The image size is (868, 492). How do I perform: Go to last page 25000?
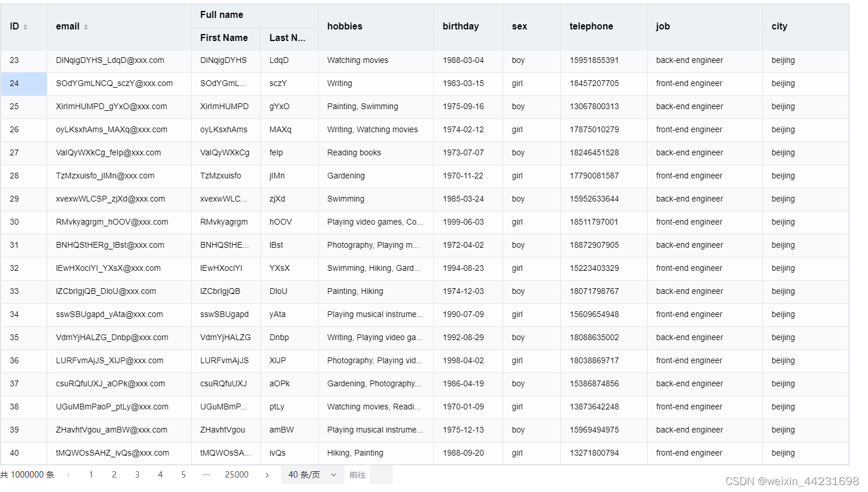[237, 475]
